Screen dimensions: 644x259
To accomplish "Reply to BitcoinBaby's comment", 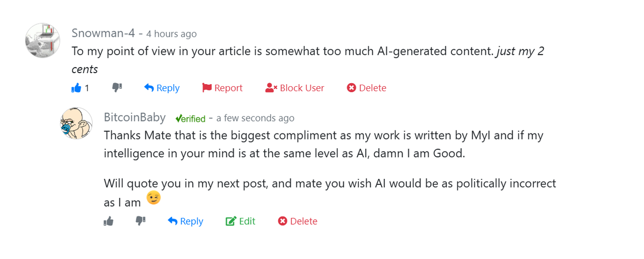I will 186,221.
